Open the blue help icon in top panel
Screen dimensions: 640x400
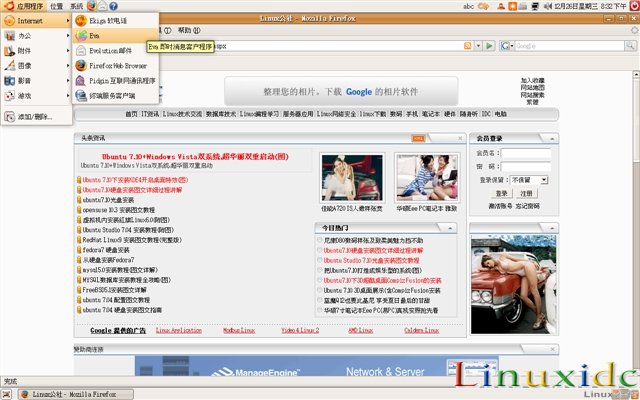point(113,6)
